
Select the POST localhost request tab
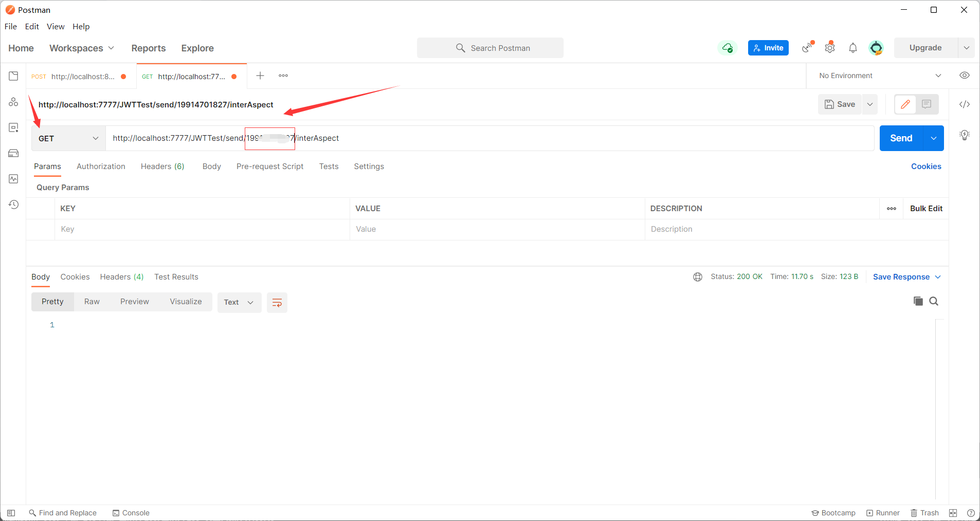81,77
